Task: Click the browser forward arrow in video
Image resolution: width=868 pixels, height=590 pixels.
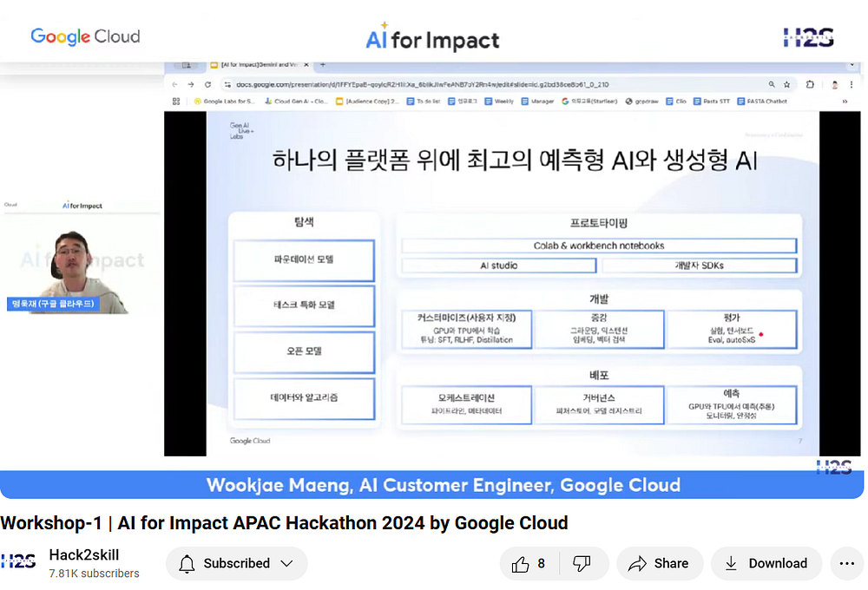Action: coord(191,85)
